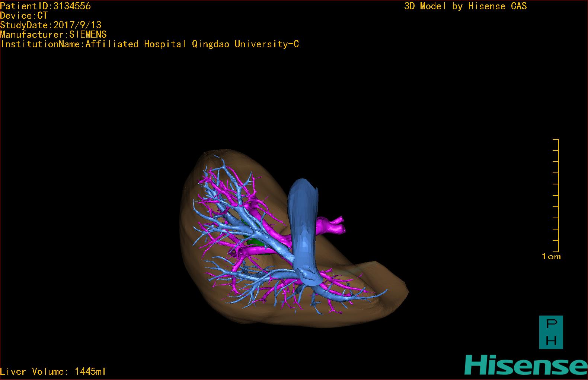Click the StudyDate:2017/9/13 text
This screenshot has height=380, width=588.
51,25
